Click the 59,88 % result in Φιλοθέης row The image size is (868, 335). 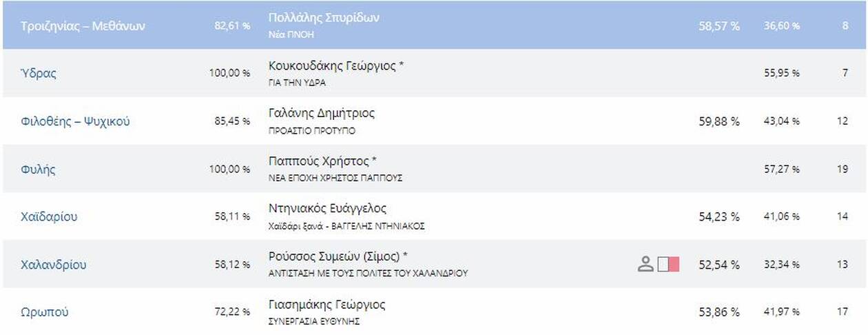(x=719, y=121)
